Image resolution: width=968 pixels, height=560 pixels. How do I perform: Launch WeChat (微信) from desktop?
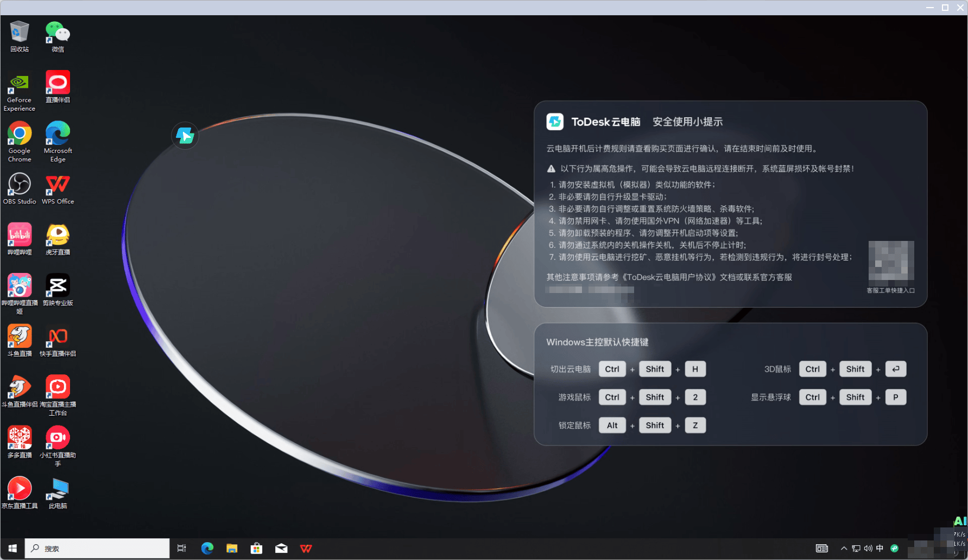pos(58,36)
